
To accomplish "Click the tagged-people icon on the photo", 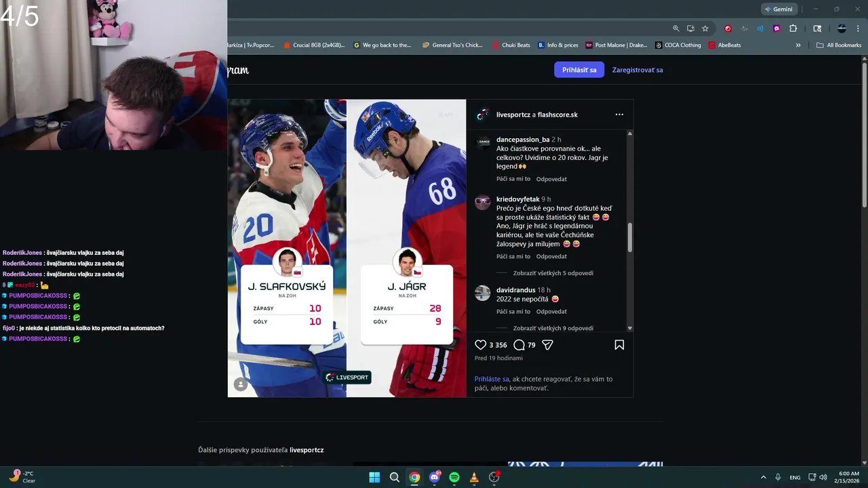I will (x=240, y=384).
